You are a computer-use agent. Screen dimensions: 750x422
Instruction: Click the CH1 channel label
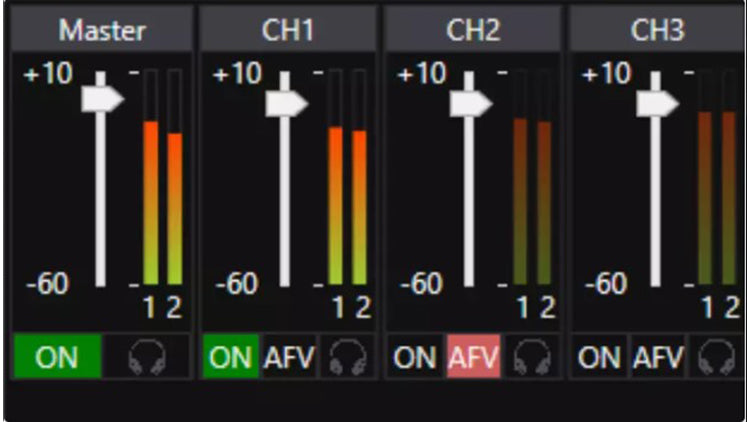pos(288,30)
